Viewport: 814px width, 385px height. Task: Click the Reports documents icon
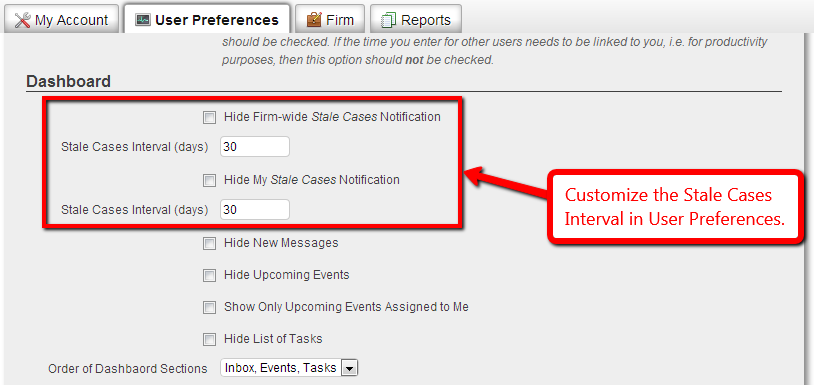(x=388, y=21)
